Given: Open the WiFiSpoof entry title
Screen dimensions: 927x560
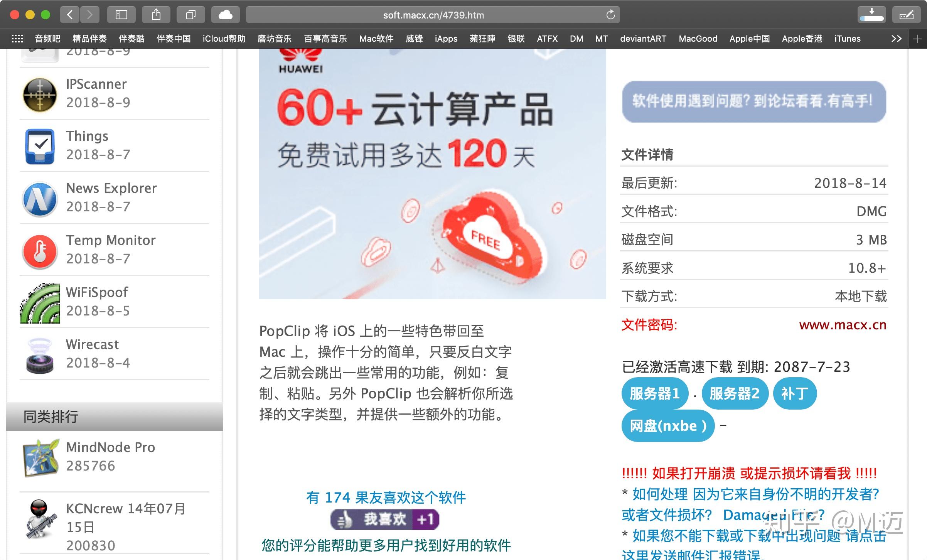Looking at the screenshot, I should pyautogui.click(x=97, y=292).
